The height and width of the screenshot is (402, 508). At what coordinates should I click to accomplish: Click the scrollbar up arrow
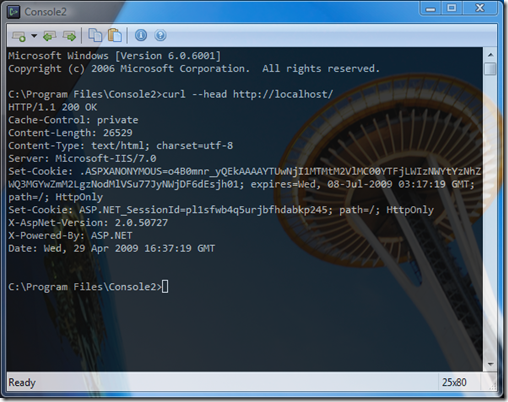[490, 55]
